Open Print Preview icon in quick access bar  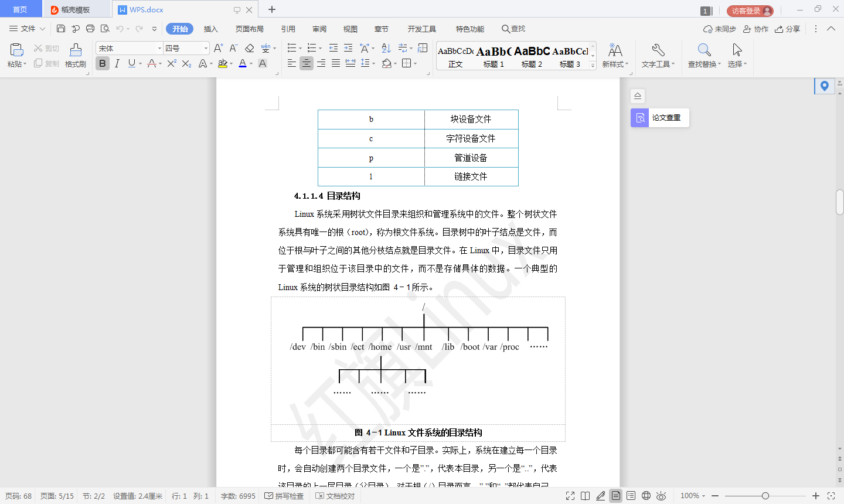coord(105,28)
